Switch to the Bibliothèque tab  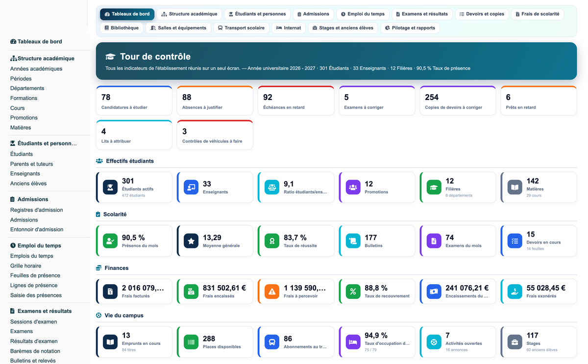pyautogui.click(x=122, y=28)
